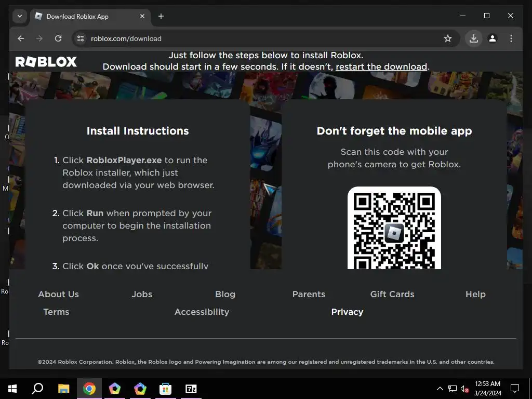Image resolution: width=532 pixels, height=399 pixels.
Task: Open the About Us footer link
Action: (x=58, y=294)
